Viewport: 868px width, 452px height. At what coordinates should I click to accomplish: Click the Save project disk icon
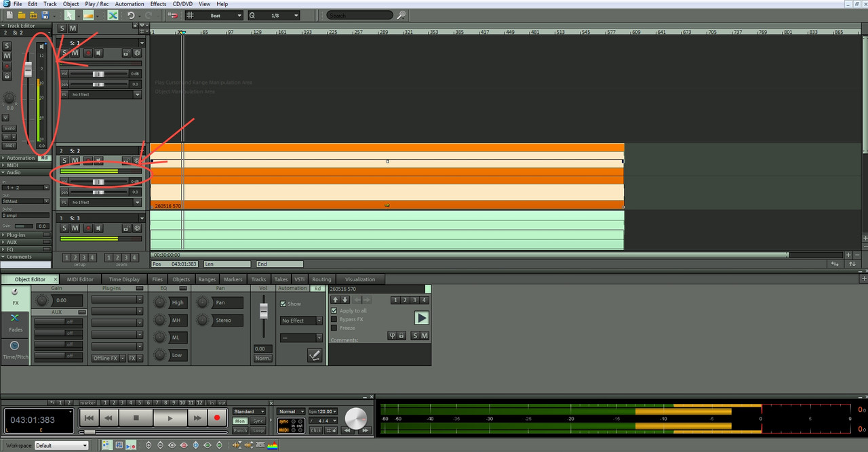click(45, 15)
